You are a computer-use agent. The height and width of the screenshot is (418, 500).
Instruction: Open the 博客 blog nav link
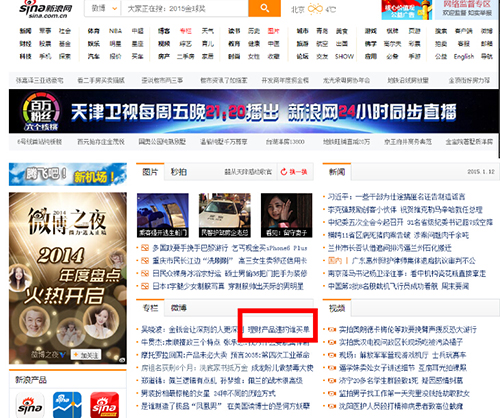click(164, 31)
